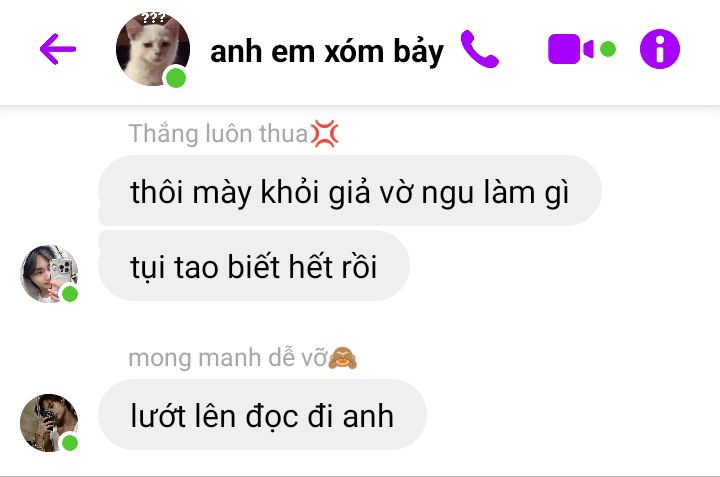The height and width of the screenshot is (477, 720).
Task: Click the "???" caption on the cat photo
Action: coord(153,18)
